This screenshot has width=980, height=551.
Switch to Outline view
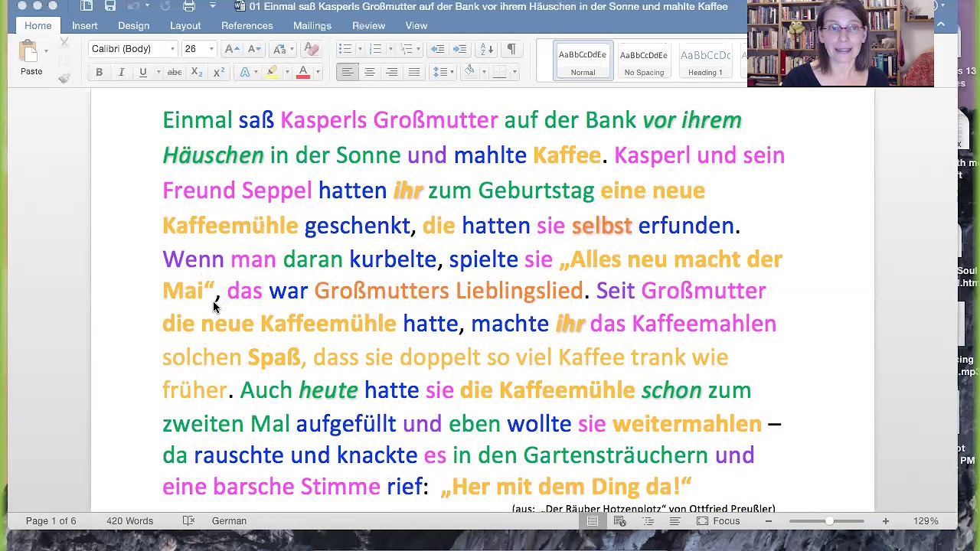(648, 521)
